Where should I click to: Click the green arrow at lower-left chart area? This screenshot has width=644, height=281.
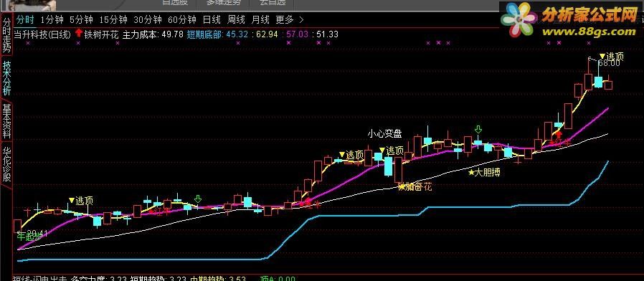(x=198, y=199)
